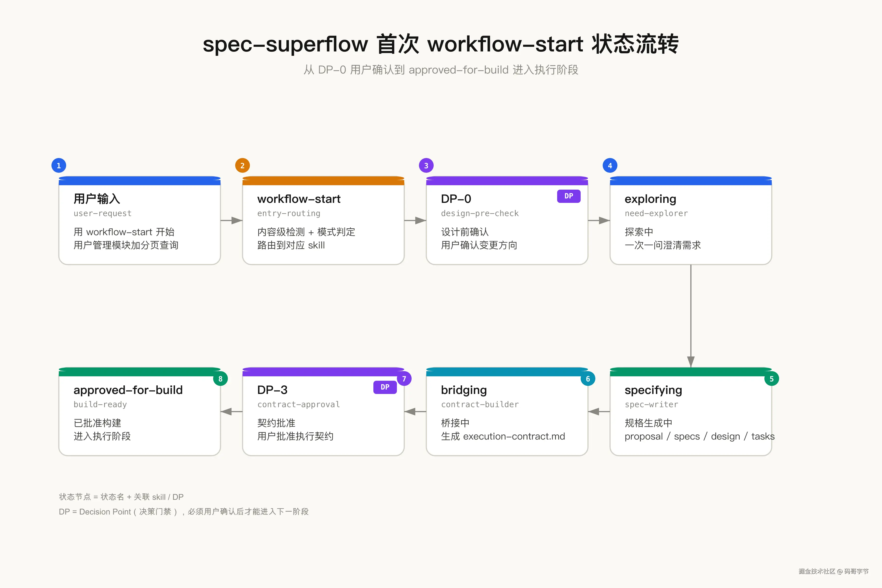Click green number 5 circle badge
Image resolution: width=882 pixels, height=588 pixels.
[x=771, y=379]
